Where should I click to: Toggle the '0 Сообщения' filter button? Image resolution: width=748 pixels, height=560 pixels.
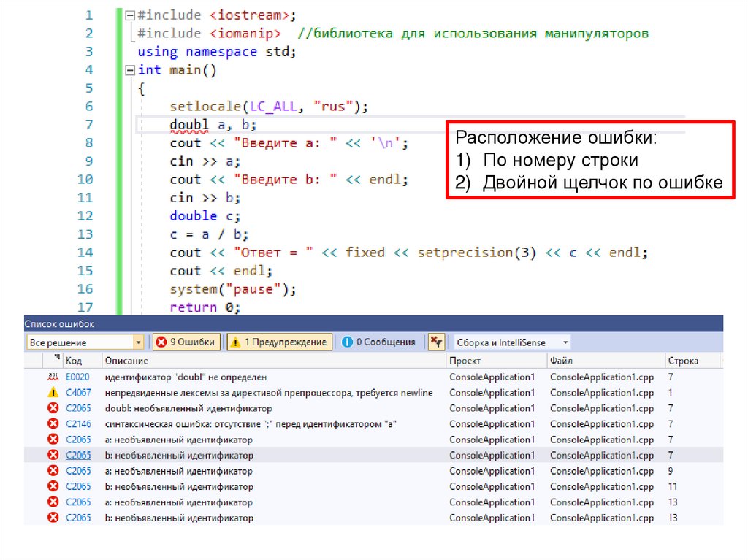point(380,342)
